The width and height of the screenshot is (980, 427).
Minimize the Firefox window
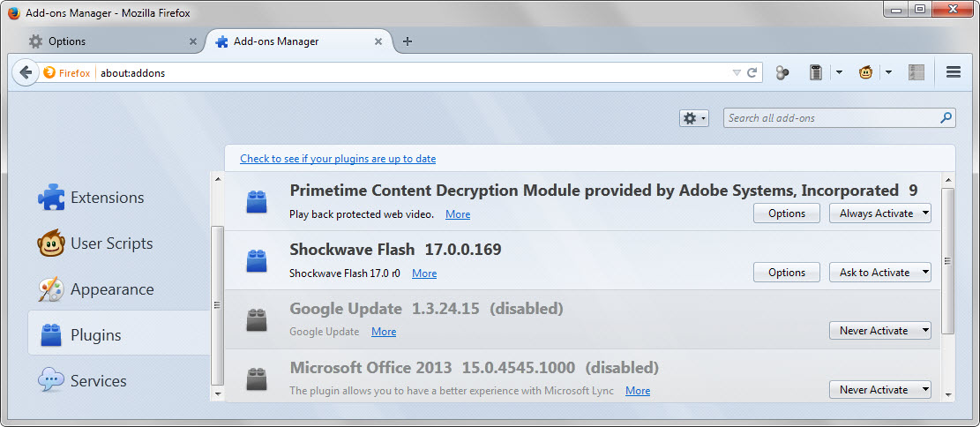pos(895,9)
